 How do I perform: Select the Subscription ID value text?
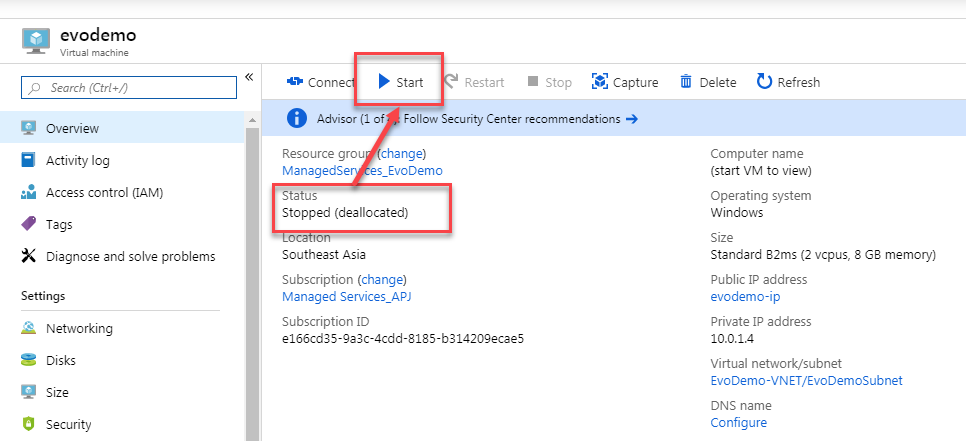[x=403, y=339]
